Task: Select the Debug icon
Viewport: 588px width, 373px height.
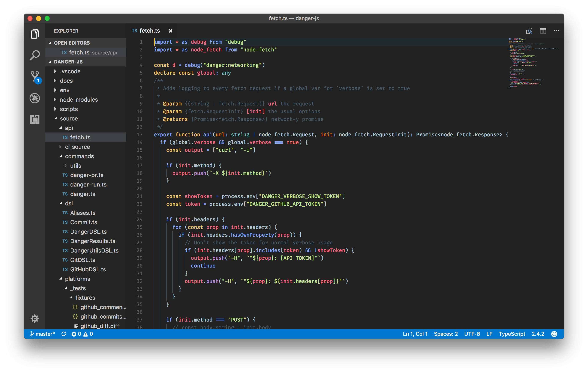Action: [35, 98]
